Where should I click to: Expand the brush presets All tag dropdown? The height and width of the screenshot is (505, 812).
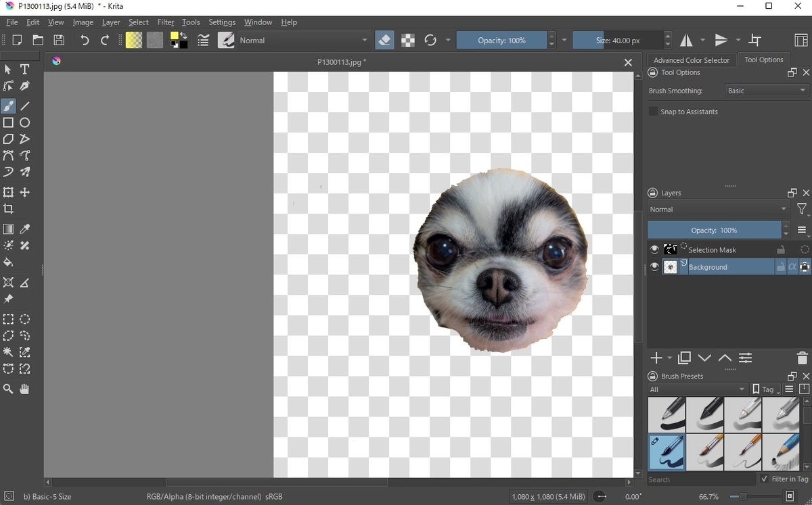point(698,389)
